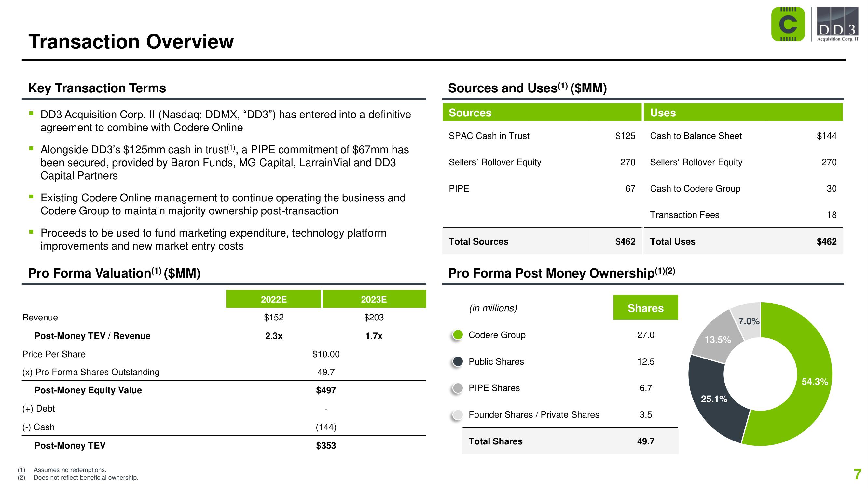The image size is (868, 488).
Task: Click the Cash to Balance Sheet label
Action: (696, 136)
